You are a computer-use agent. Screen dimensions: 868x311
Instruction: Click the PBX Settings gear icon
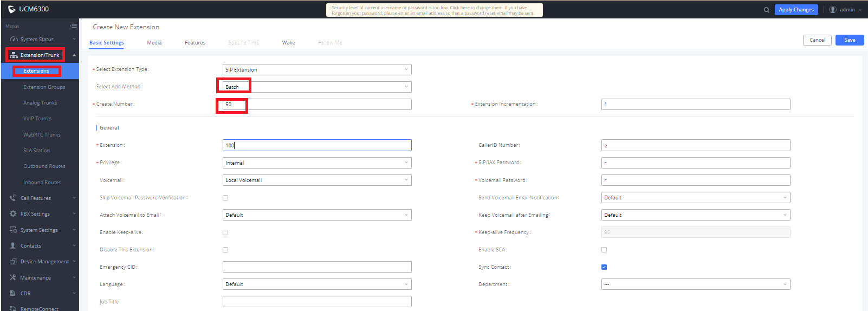click(13, 213)
